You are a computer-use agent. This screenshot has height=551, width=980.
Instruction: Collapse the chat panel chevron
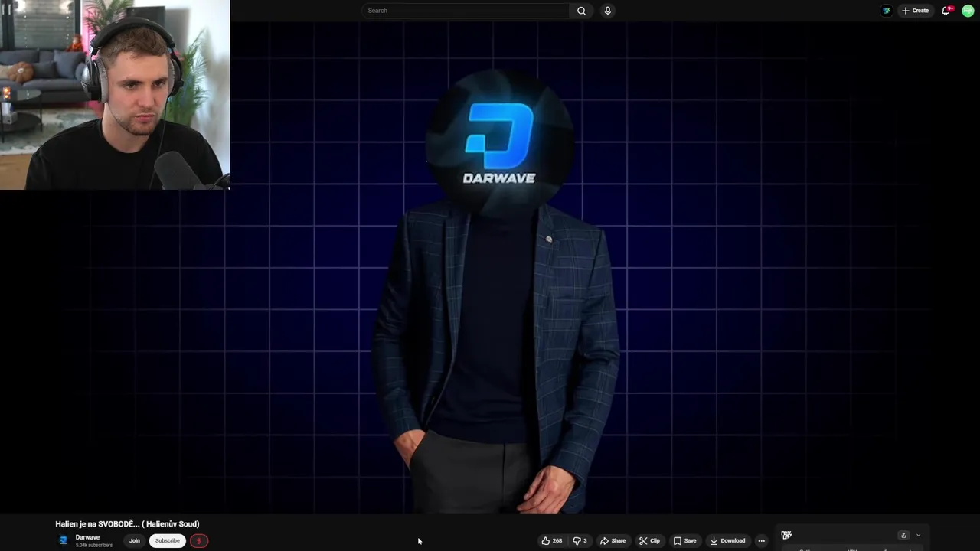pos(919,535)
